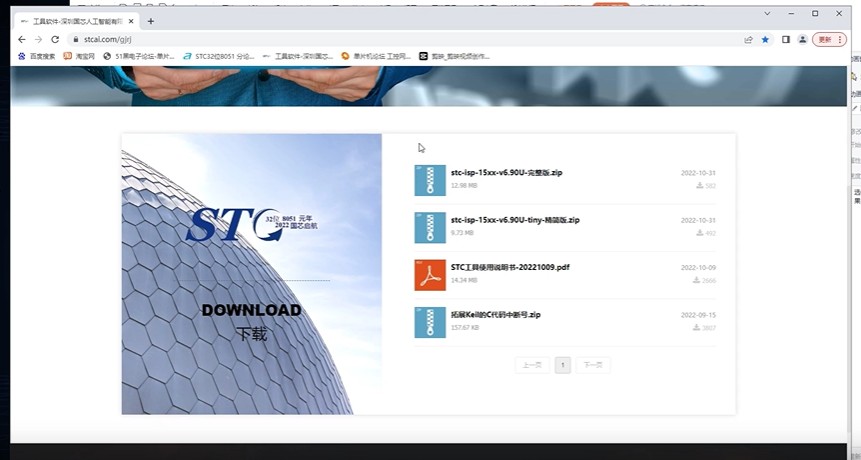The width and height of the screenshot is (861, 460).
Task: Go back to the previous page
Action: tap(21, 40)
